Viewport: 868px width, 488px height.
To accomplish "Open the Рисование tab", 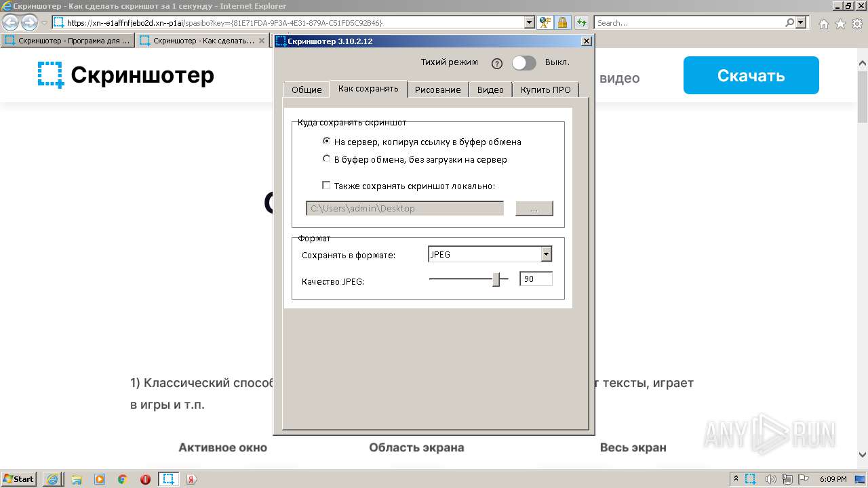I will [x=438, y=89].
